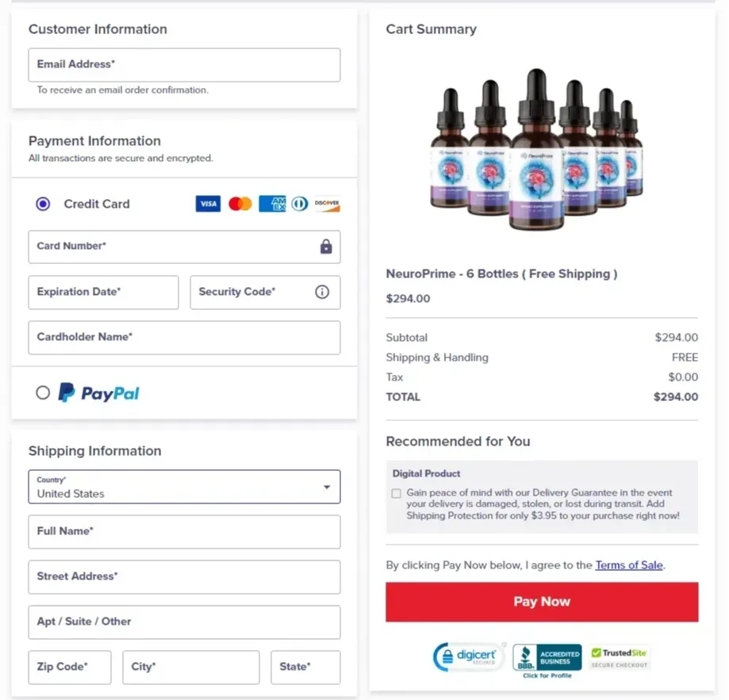This screenshot has height=700, width=729.
Task: Expand the Diners Club card option
Action: click(x=299, y=204)
